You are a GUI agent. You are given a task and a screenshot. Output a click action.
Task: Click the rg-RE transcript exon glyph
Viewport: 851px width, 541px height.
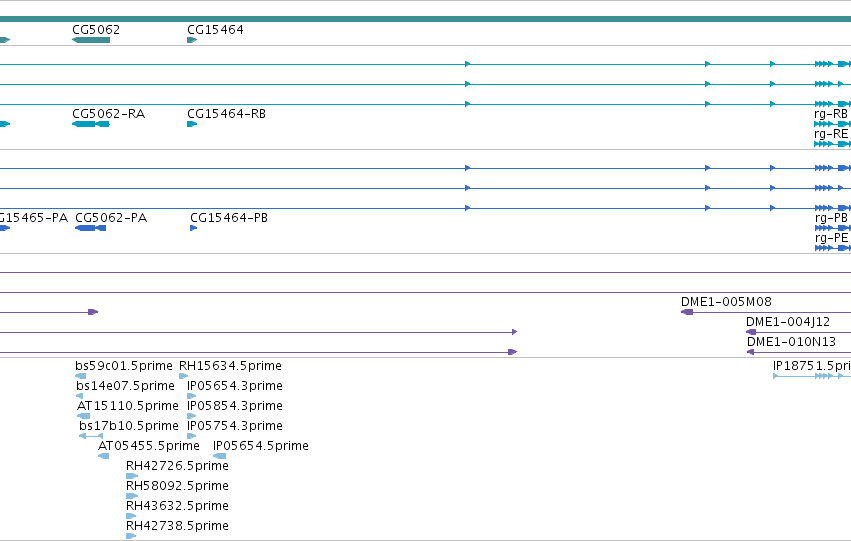(833, 144)
